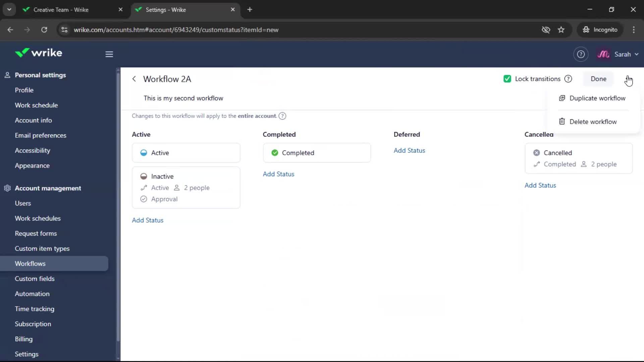Open site information icon in address bar
The width and height of the screenshot is (644, 362).
point(64,30)
